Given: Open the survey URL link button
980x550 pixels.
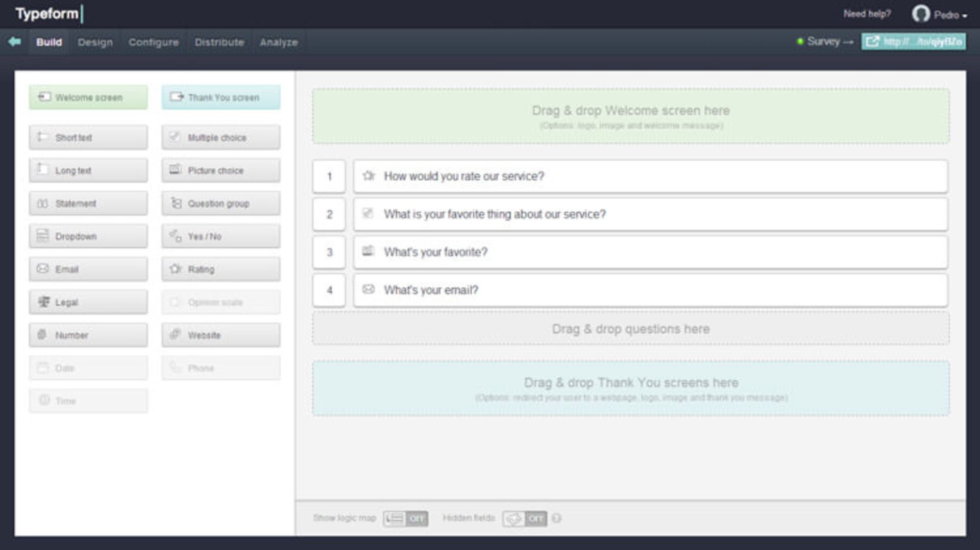Looking at the screenshot, I should pos(913,41).
